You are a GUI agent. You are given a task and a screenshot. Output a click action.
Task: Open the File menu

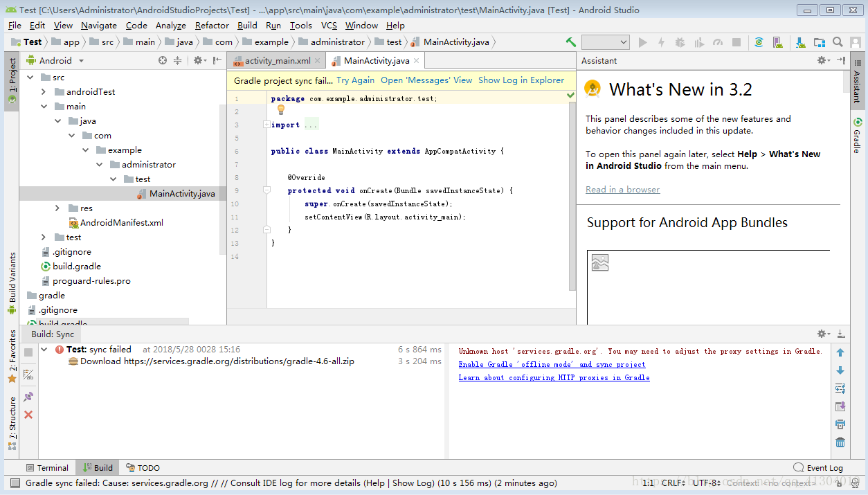pos(15,25)
